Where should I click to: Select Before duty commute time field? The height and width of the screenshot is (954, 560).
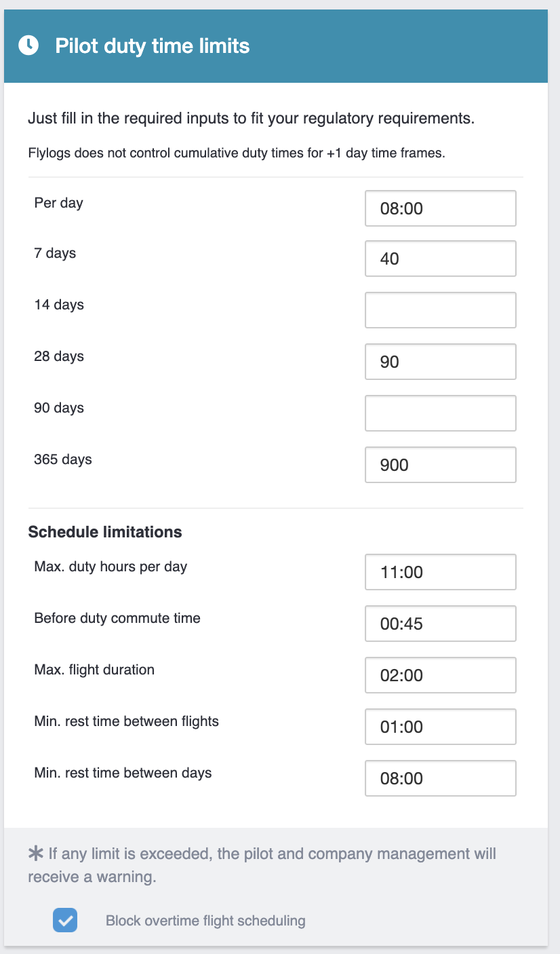click(x=440, y=624)
